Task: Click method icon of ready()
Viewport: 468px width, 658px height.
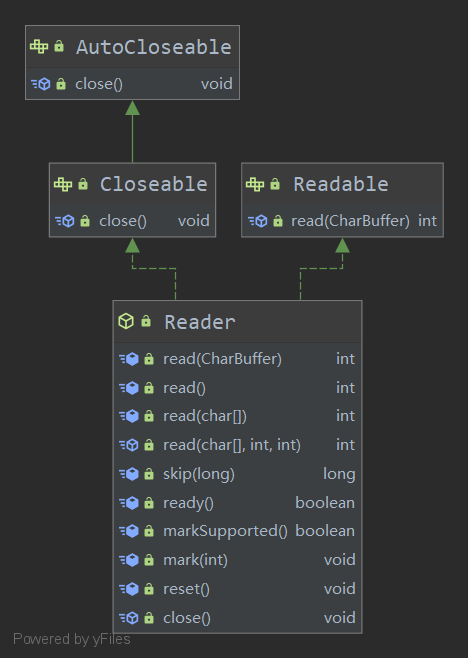Action: [x=129, y=503]
